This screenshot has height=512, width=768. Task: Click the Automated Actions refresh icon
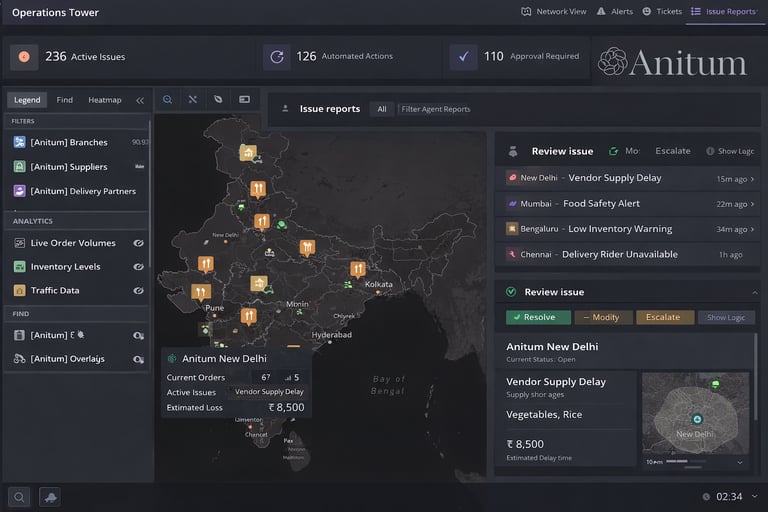[277, 57]
